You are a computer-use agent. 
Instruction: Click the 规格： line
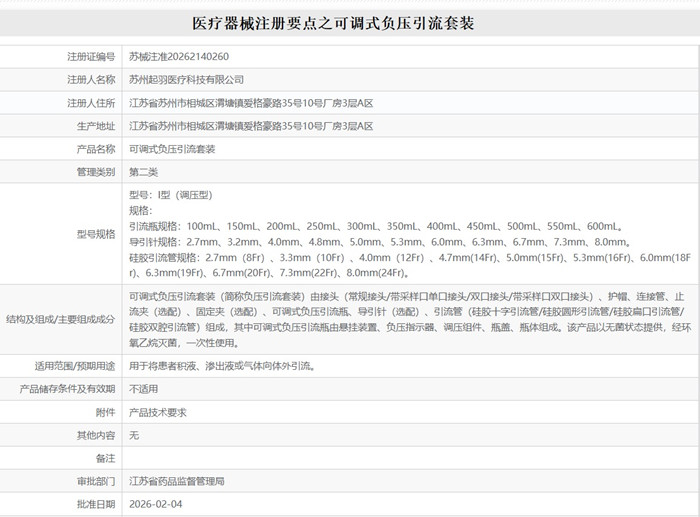[141, 211]
